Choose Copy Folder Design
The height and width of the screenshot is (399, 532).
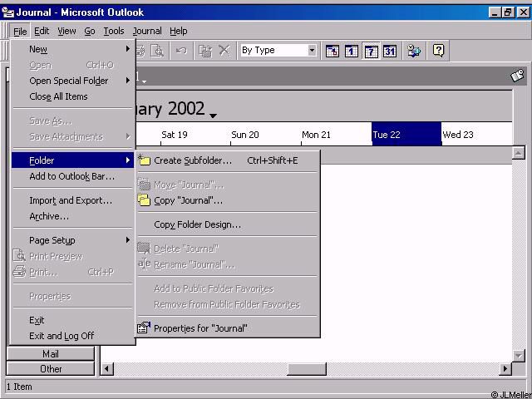coord(227,224)
